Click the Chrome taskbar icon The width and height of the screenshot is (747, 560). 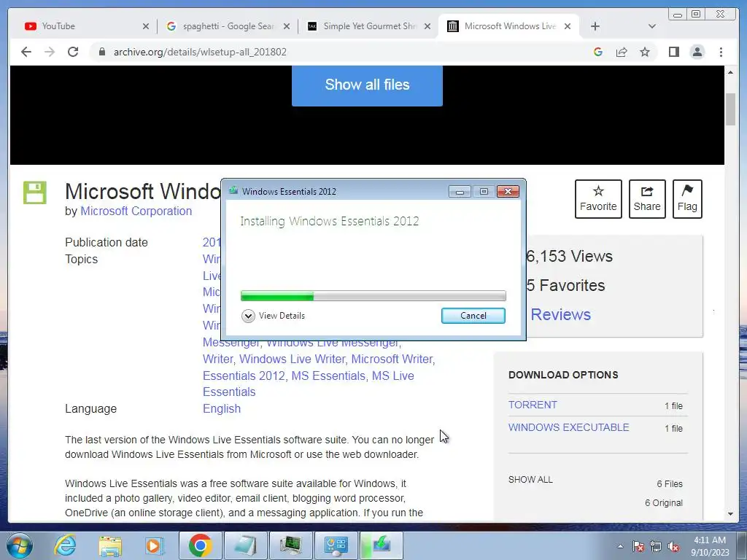[200, 545]
